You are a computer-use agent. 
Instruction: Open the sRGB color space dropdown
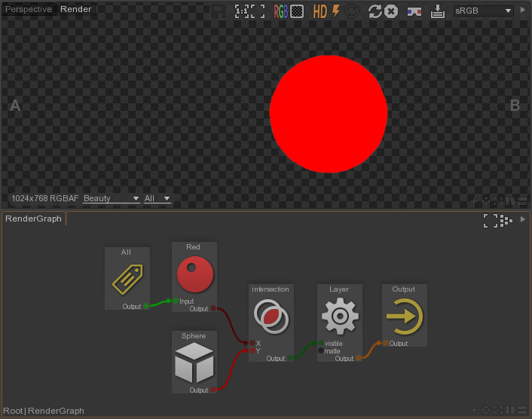click(484, 11)
